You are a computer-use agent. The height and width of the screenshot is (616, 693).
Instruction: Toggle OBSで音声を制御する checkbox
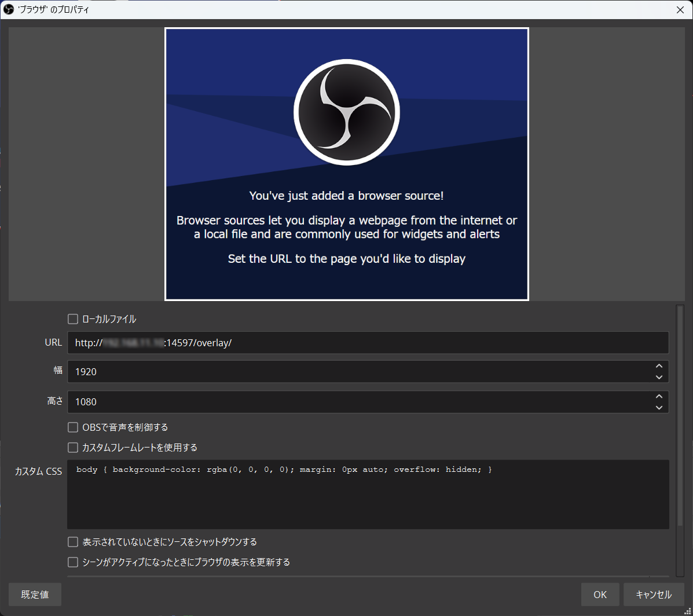(x=73, y=427)
